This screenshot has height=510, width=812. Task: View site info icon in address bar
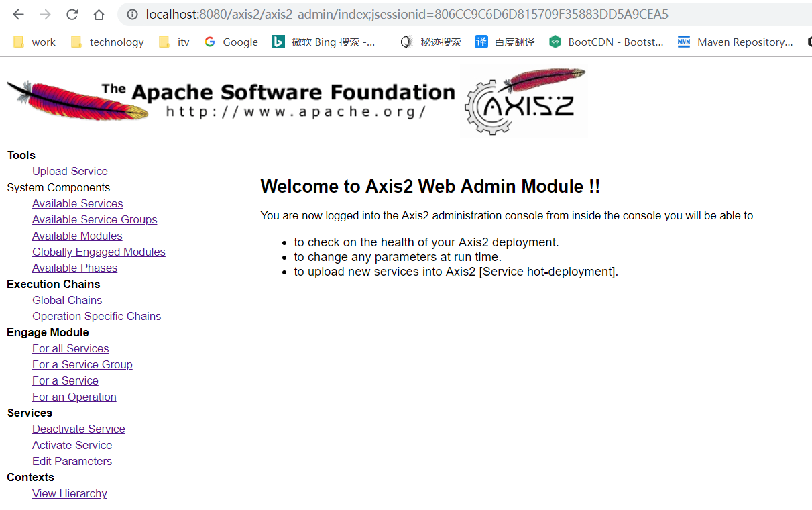133,15
